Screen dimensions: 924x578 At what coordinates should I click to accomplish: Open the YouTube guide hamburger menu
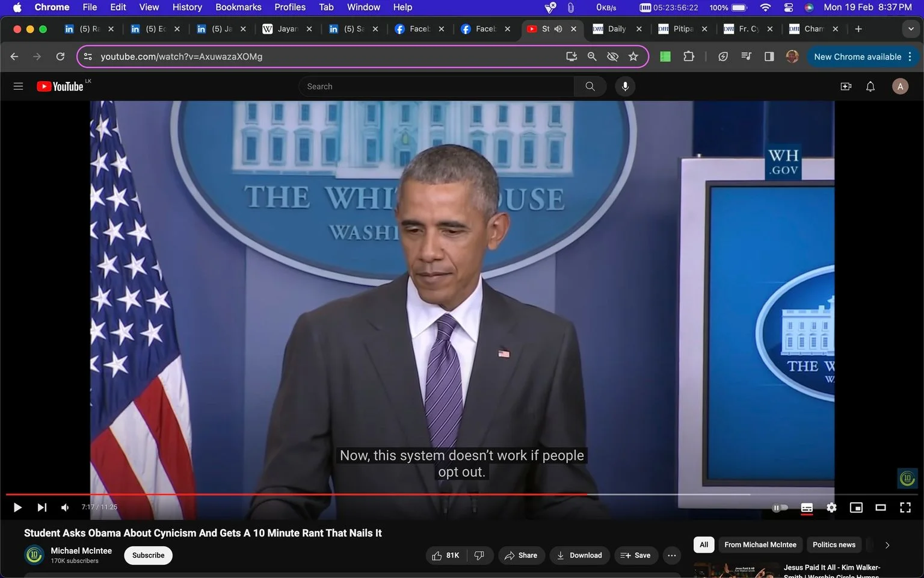pos(18,87)
